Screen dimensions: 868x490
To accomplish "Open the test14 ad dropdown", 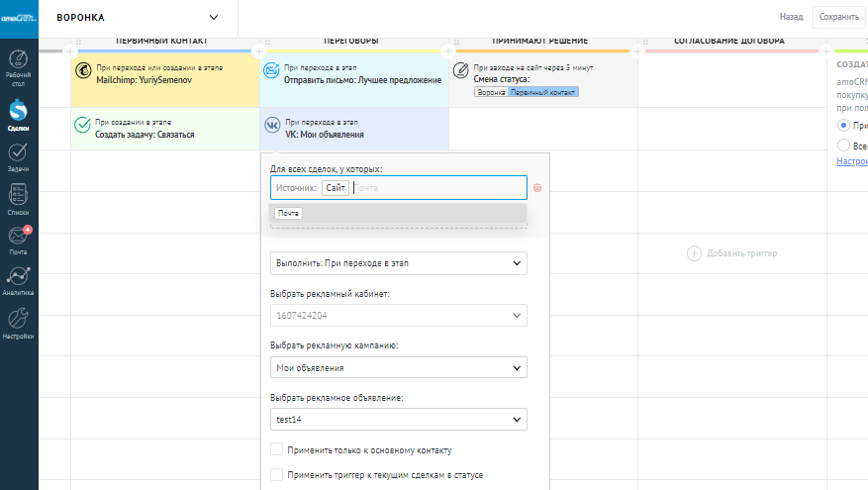I will [x=398, y=421].
